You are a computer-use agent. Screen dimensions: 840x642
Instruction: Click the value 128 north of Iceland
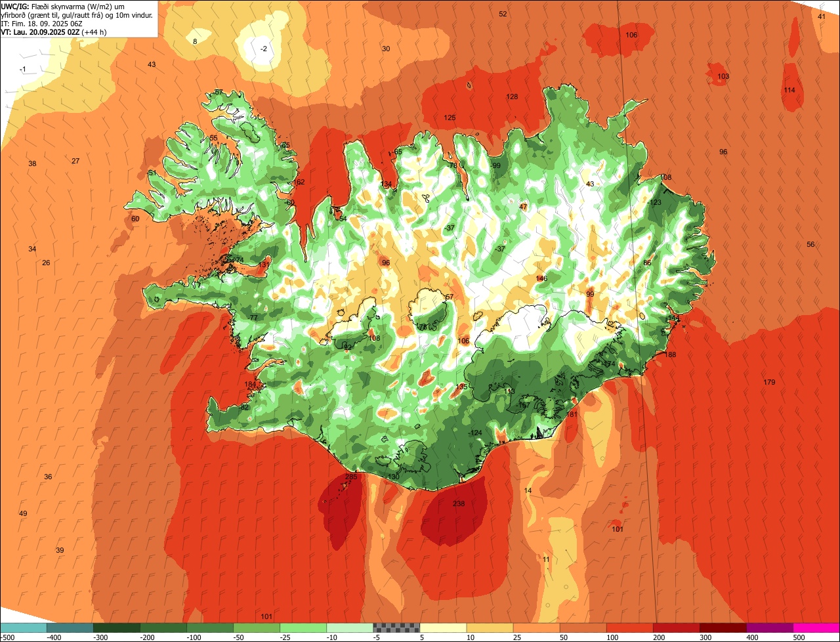pos(512,96)
